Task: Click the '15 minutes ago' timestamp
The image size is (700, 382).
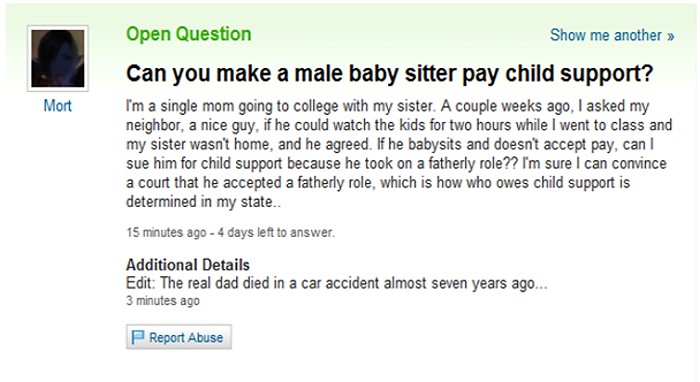Action: [x=166, y=233]
